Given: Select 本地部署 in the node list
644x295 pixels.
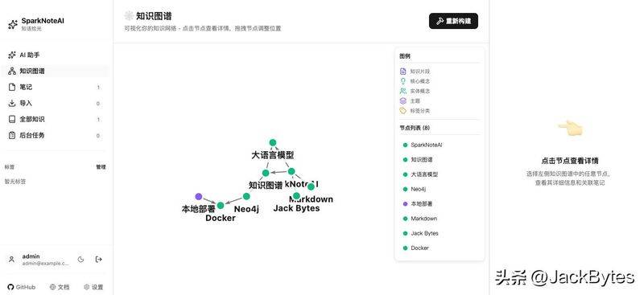Looking at the screenshot, I should coord(440,203).
